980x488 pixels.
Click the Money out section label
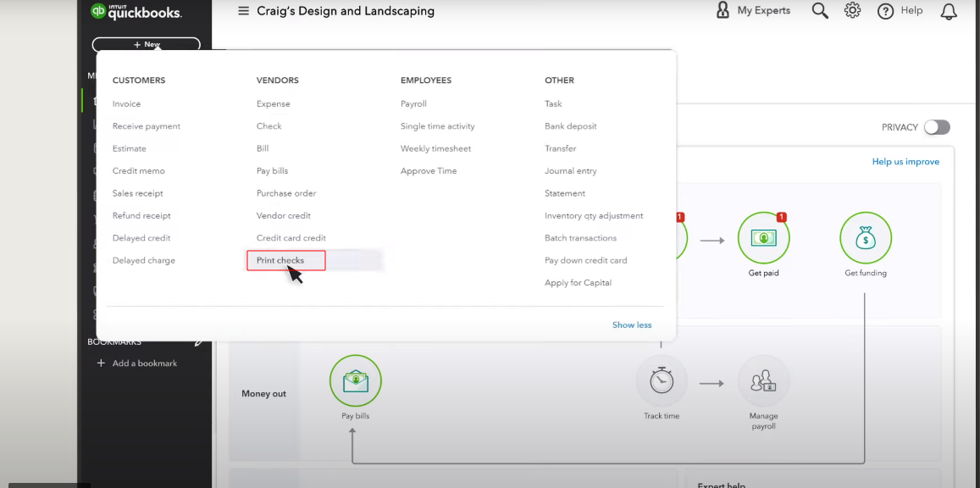pos(263,394)
